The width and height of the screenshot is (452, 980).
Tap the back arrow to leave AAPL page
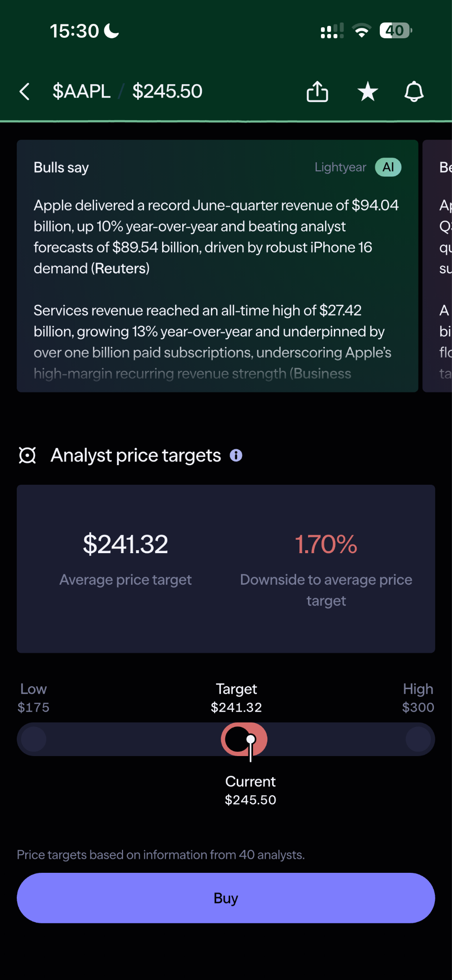click(x=24, y=91)
